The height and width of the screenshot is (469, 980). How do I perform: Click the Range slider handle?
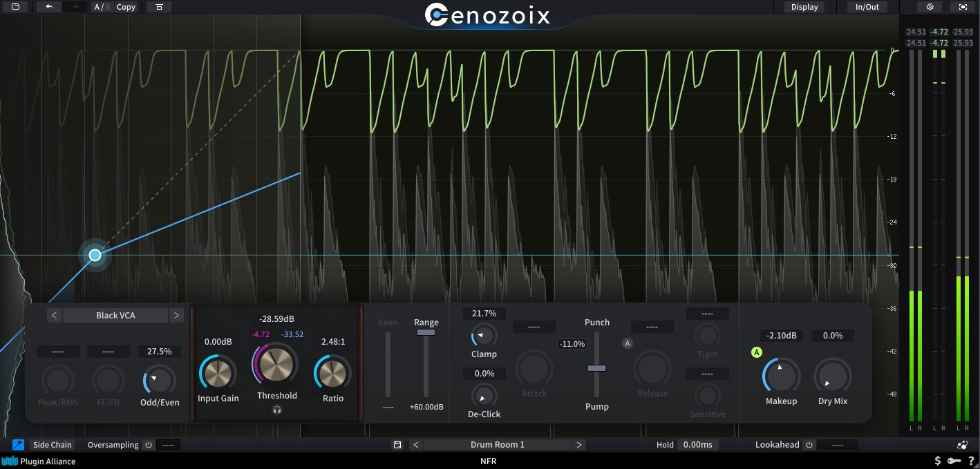coord(426,332)
